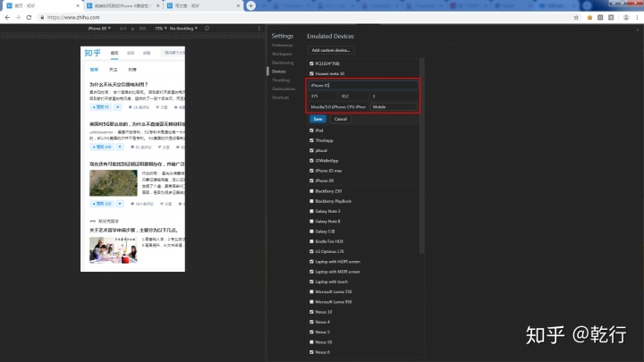
Task: Click the browser forward arrow
Action: (18, 17)
